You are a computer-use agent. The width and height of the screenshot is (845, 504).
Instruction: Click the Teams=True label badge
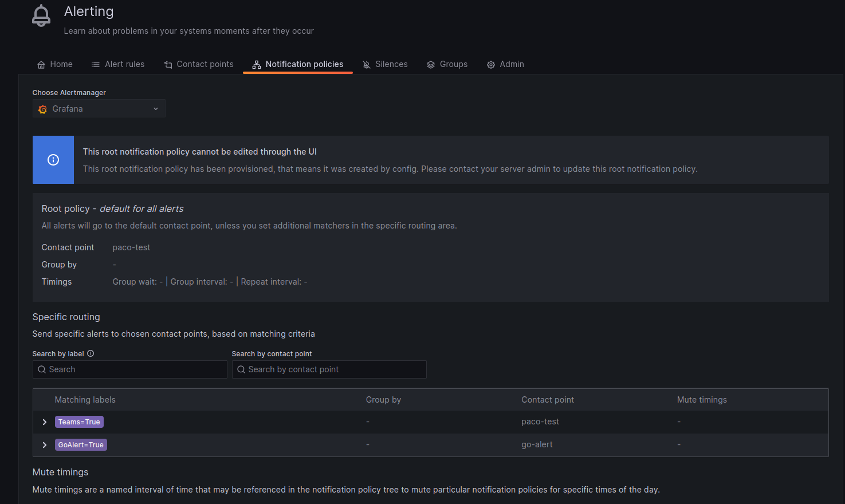79,422
